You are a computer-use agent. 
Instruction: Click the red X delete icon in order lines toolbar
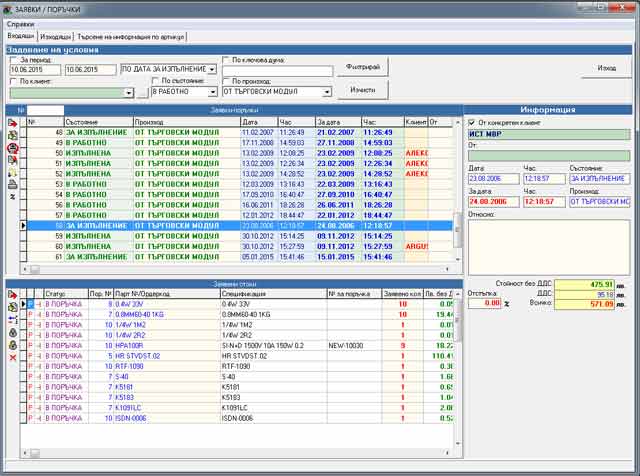[13, 357]
